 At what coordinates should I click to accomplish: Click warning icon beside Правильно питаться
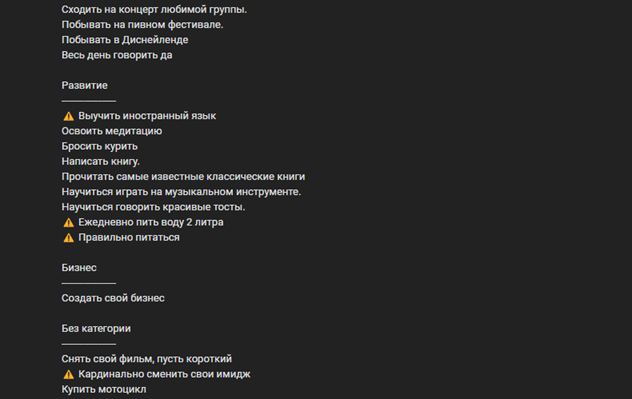pyautogui.click(x=69, y=238)
